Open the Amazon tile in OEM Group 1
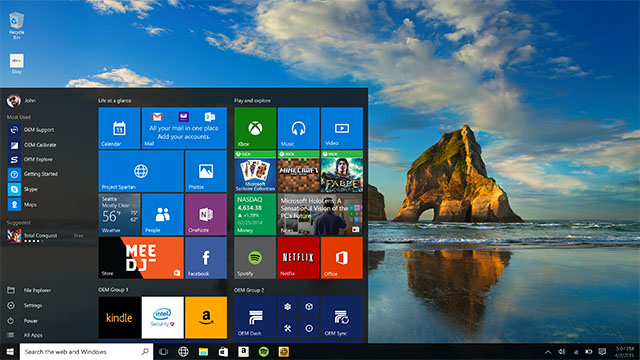Image resolution: width=640 pixels, height=360 pixels. pyautogui.click(x=206, y=318)
